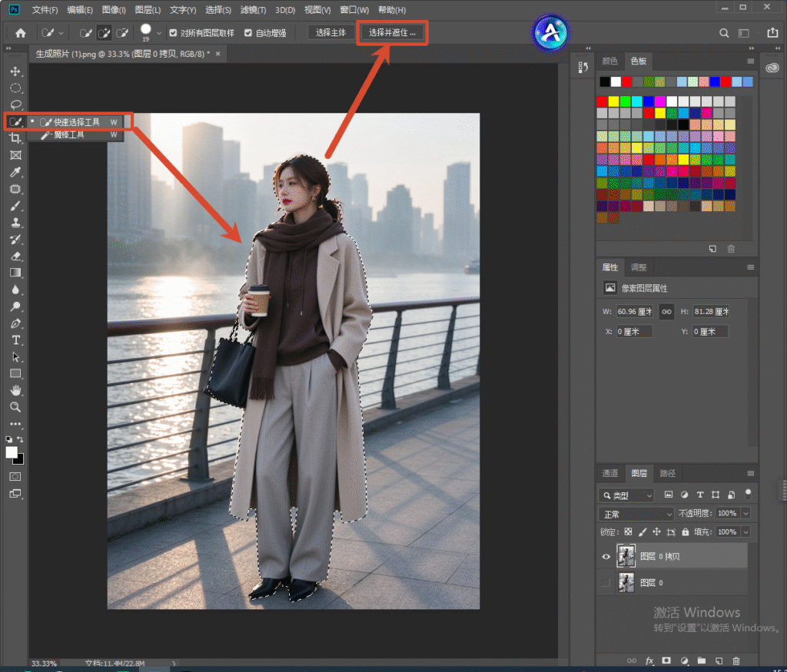Image resolution: width=787 pixels, height=672 pixels.
Task: Select the Lasso tool
Action: click(15, 104)
